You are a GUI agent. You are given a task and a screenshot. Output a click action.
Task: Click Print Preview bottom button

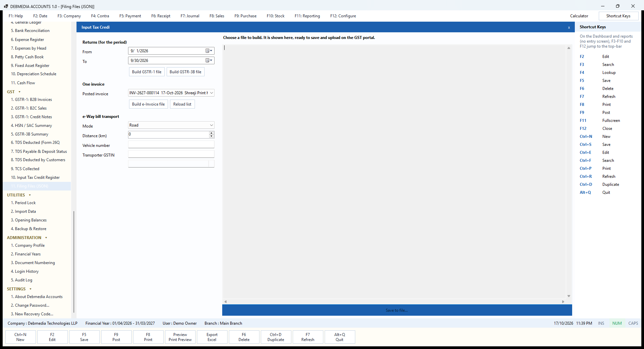[x=180, y=337]
